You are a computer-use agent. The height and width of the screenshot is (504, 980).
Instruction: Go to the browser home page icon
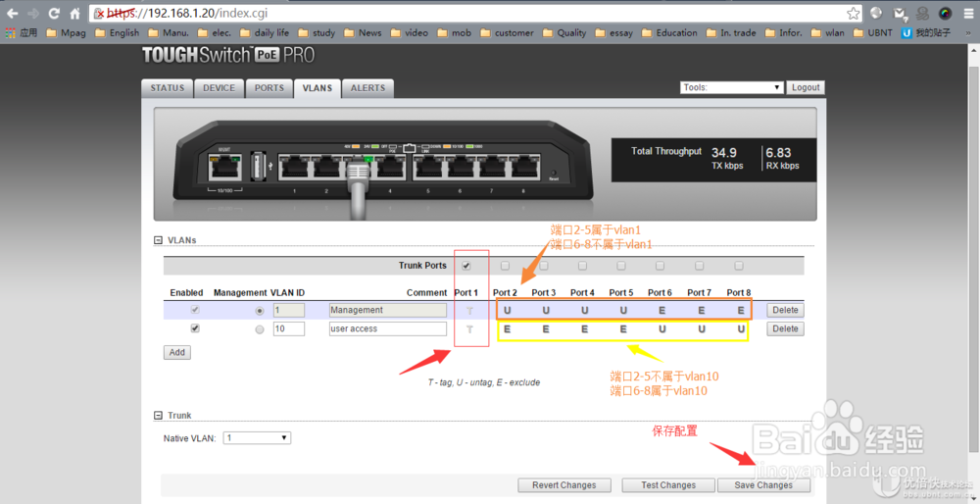coord(75,13)
